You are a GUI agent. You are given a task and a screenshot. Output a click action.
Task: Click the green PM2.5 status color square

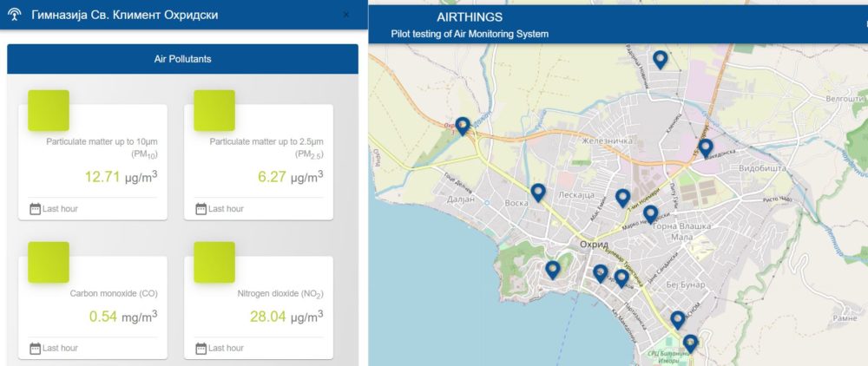pos(214,110)
